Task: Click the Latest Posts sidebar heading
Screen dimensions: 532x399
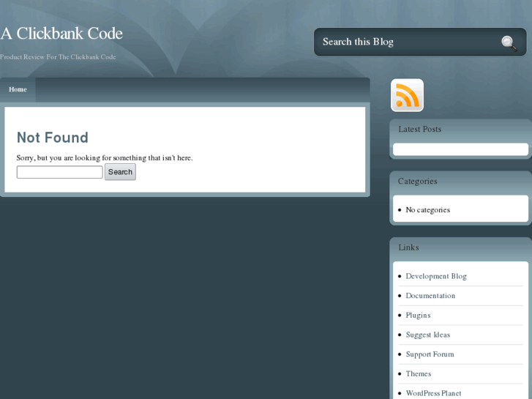Action: (x=420, y=130)
